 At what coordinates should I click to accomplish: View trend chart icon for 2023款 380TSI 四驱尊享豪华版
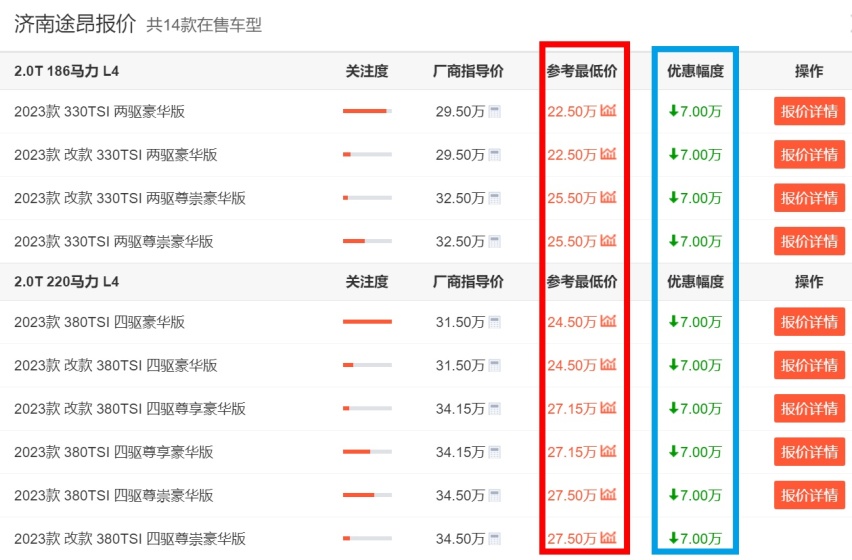coord(608,451)
